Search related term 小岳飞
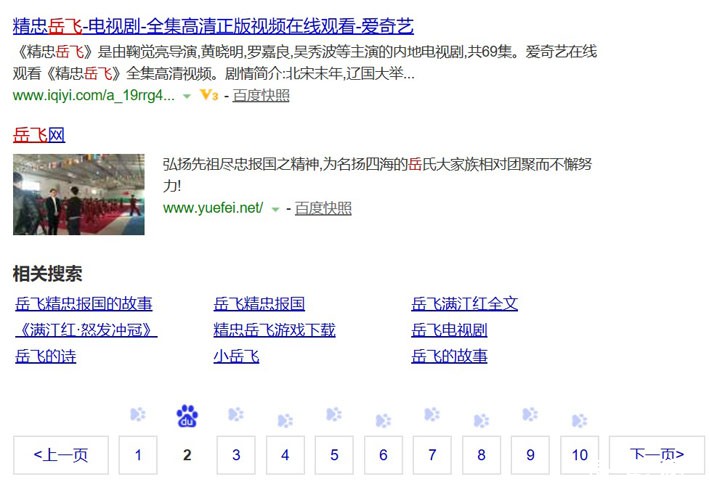709x490 pixels. click(x=236, y=356)
